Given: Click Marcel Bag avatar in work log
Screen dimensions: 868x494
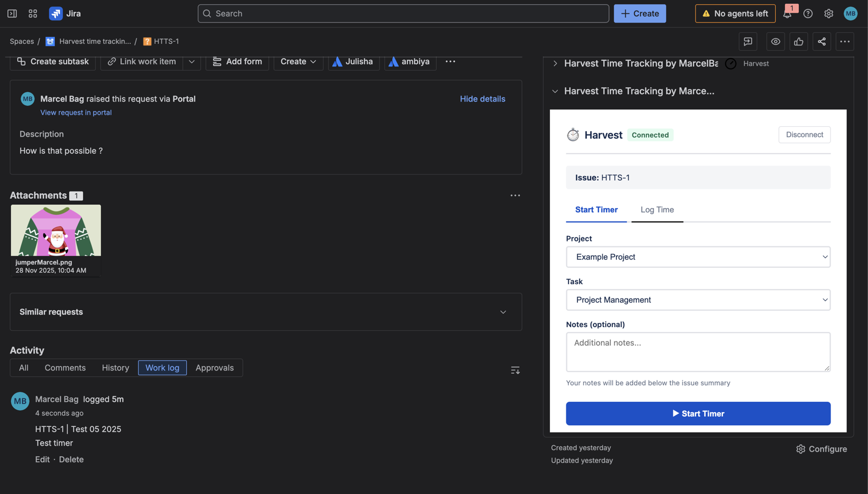Looking at the screenshot, I should pyautogui.click(x=20, y=401).
